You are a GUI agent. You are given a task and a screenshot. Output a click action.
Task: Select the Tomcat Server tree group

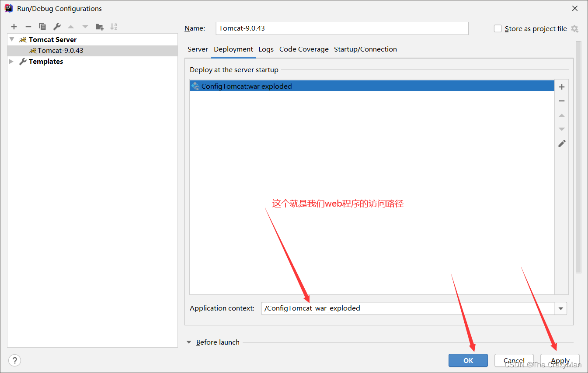(52, 39)
